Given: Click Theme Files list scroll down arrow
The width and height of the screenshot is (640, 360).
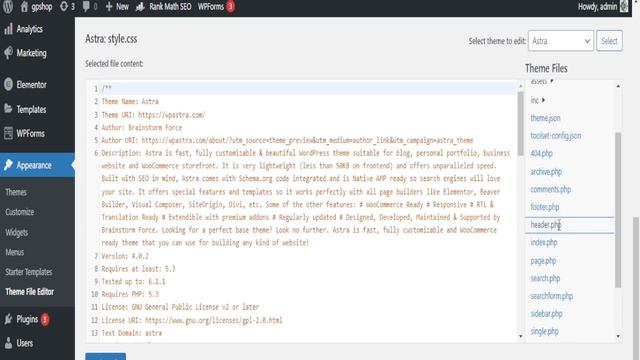Looking at the screenshot, I should pyautogui.click(x=618, y=336).
